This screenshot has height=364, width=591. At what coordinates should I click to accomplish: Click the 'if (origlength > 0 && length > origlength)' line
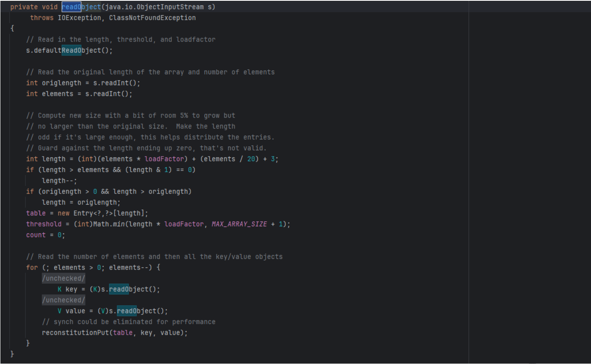tap(109, 192)
